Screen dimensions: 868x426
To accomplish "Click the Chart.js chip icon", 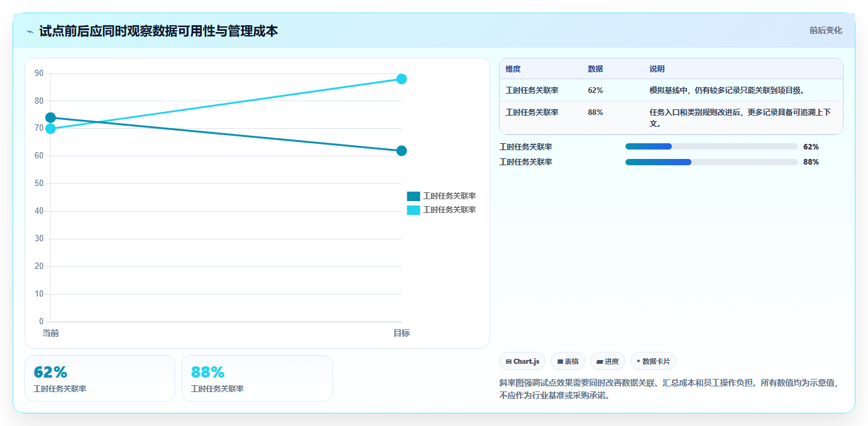I will 508,362.
